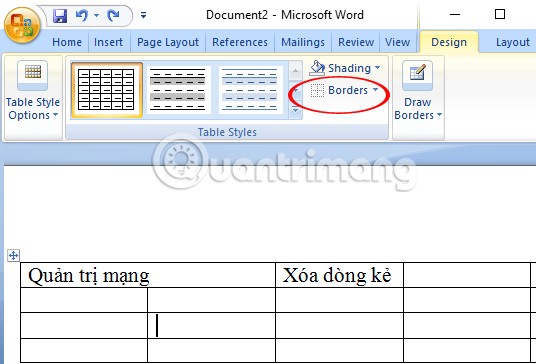Expand the full Table Styles gallery

(x=296, y=110)
